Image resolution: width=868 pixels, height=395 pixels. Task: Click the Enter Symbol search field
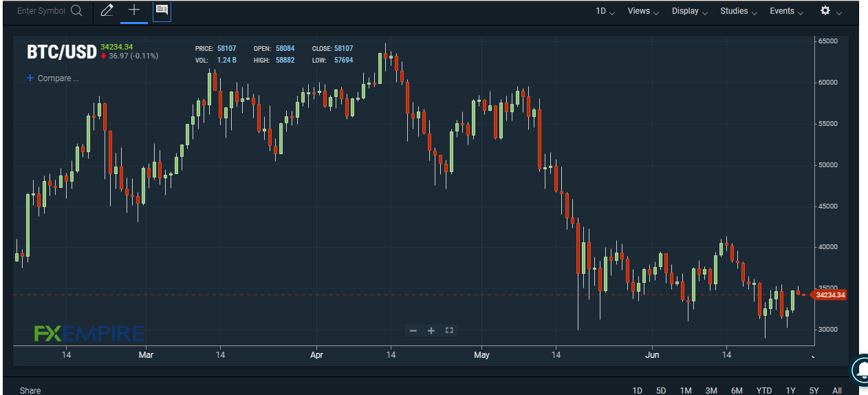point(41,11)
